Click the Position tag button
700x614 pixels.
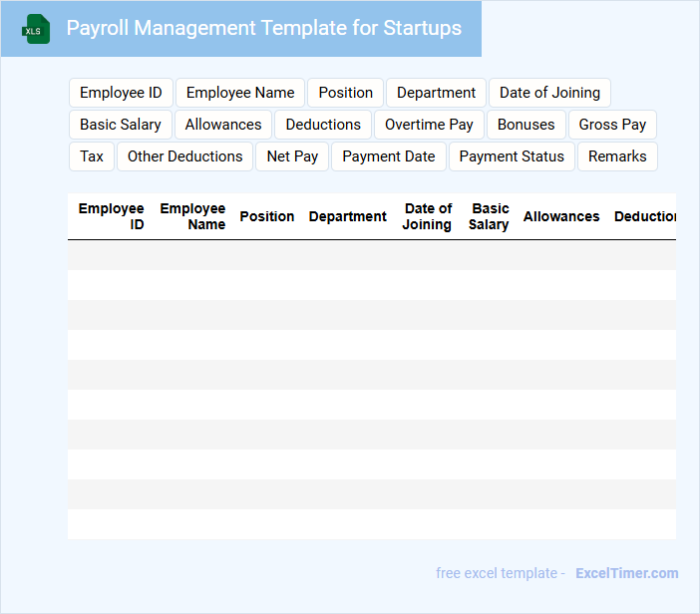345,93
